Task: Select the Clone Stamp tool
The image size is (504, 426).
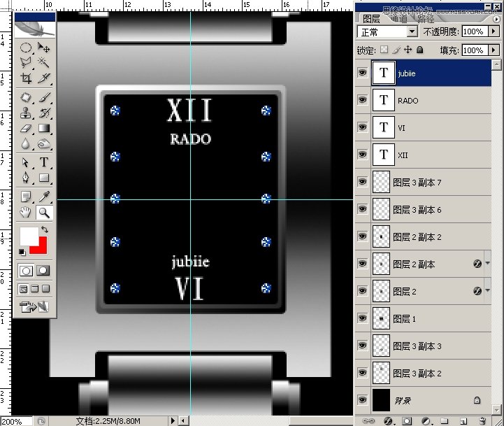Action: point(26,113)
